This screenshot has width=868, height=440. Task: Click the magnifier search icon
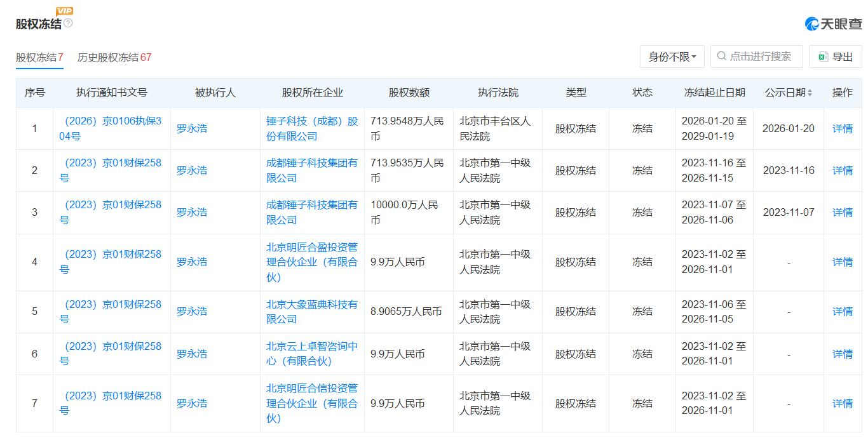point(721,57)
